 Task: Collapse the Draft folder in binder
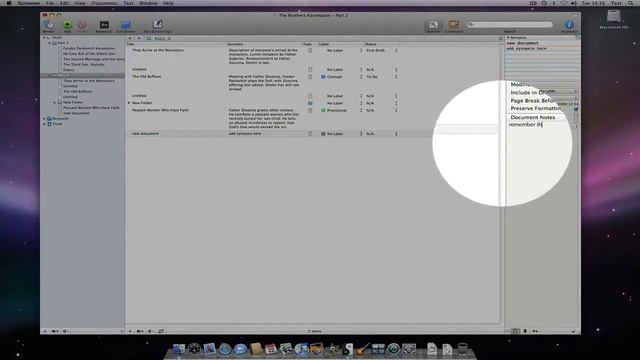(x=44, y=38)
